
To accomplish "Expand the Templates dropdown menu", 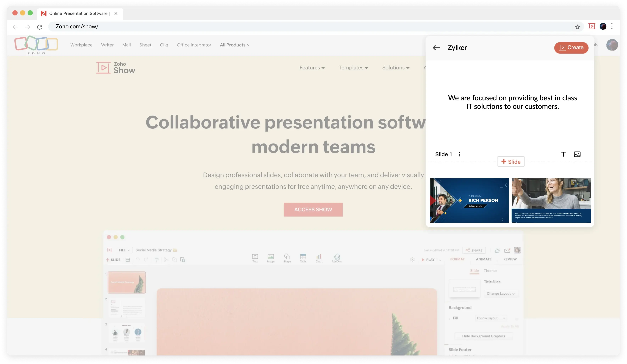I will point(353,68).
